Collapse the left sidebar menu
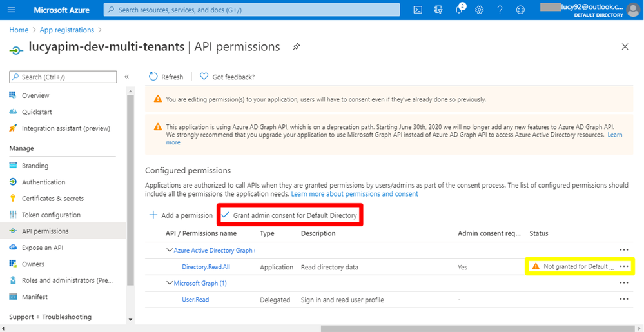This screenshot has width=644, height=332. (x=126, y=77)
